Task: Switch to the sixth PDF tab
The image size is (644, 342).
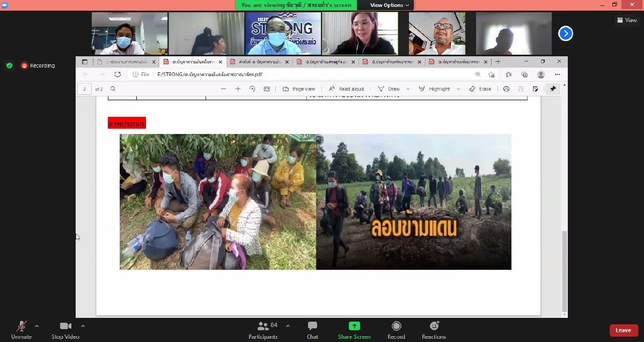Action: 459,62
